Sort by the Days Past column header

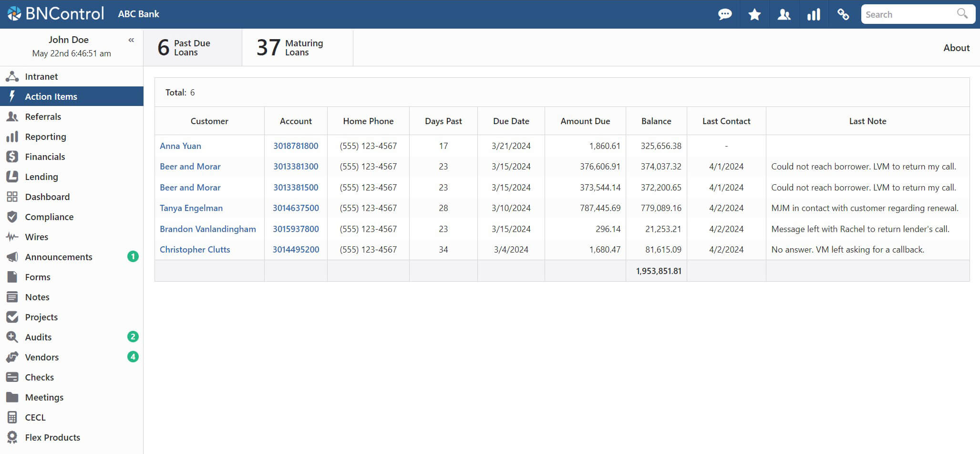(443, 121)
